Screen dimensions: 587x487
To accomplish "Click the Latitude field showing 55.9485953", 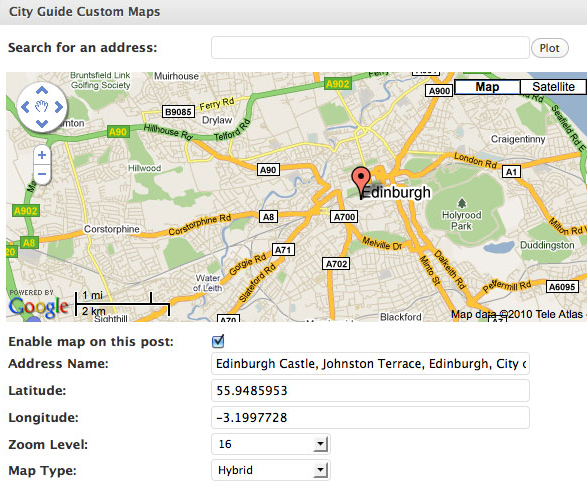I will (x=370, y=390).
